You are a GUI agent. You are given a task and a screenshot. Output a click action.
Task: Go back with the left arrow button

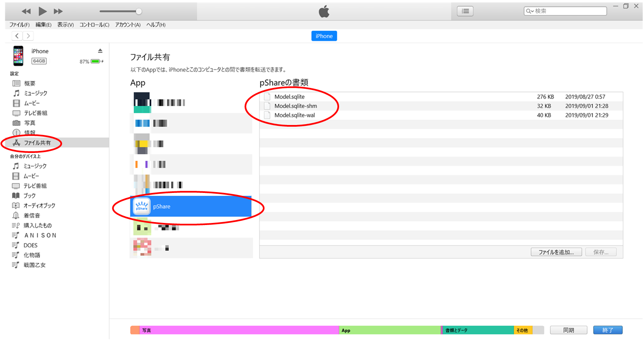[x=17, y=36]
